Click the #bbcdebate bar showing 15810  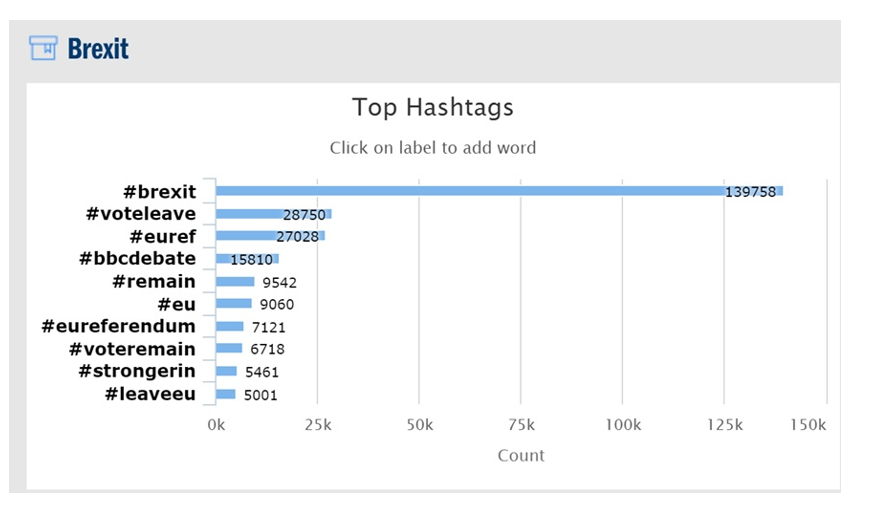tap(248, 259)
